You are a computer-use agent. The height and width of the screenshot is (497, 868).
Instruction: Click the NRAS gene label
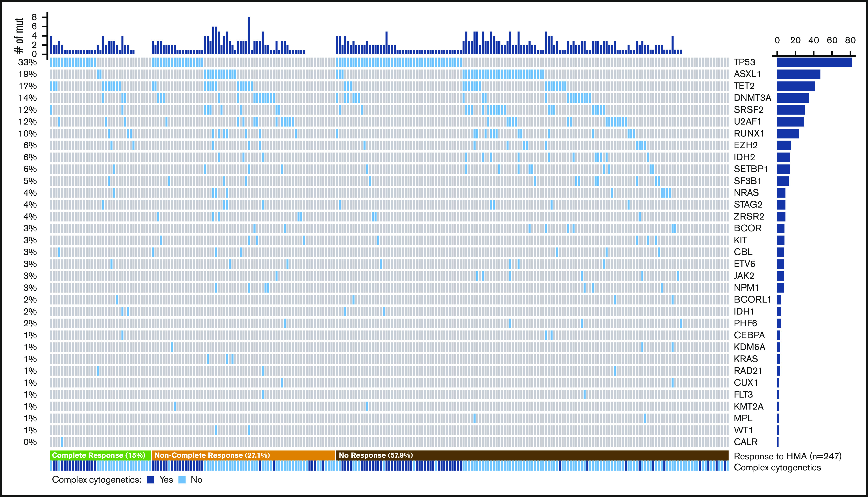746,193
